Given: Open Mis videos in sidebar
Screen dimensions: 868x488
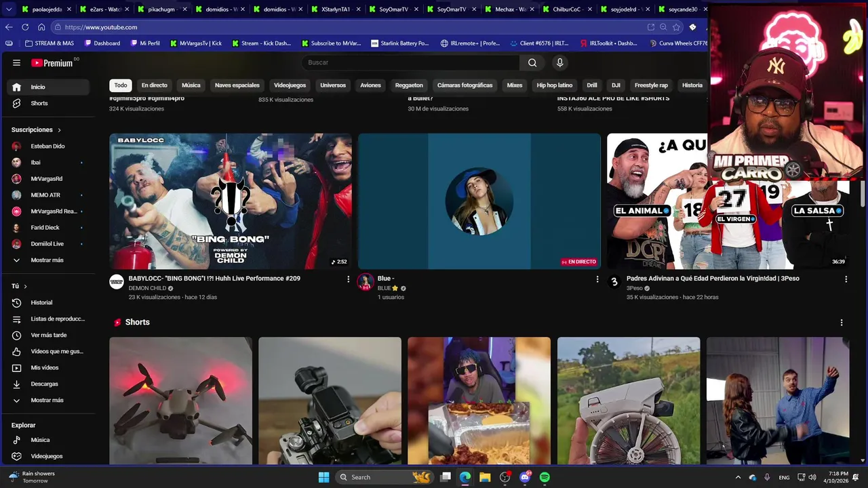Looking at the screenshot, I should click(48, 367).
